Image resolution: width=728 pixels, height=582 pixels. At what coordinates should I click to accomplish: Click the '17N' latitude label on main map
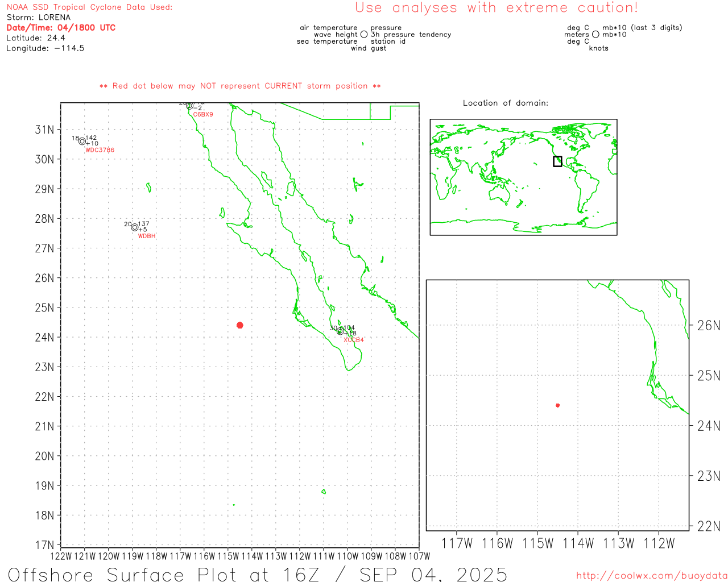pos(44,545)
